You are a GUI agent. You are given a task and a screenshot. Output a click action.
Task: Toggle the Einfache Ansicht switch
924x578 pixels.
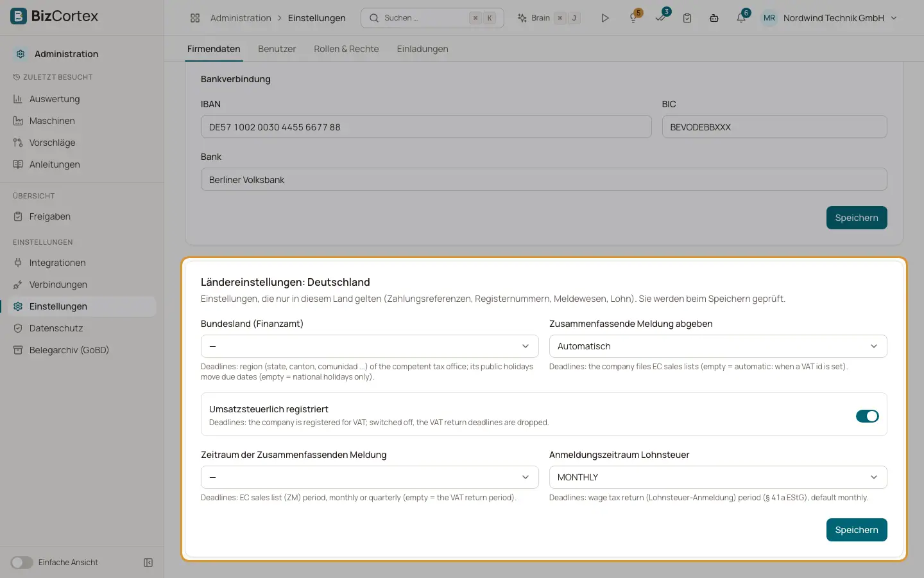tap(22, 563)
